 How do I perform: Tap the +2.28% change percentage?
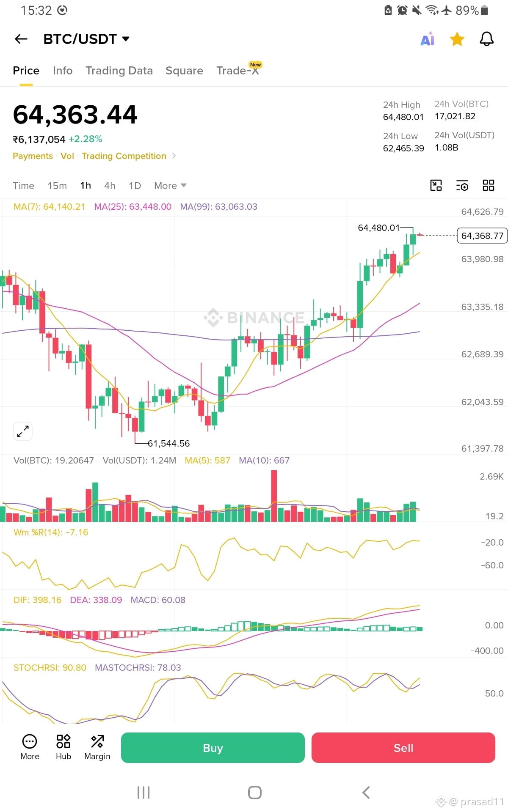click(86, 139)
